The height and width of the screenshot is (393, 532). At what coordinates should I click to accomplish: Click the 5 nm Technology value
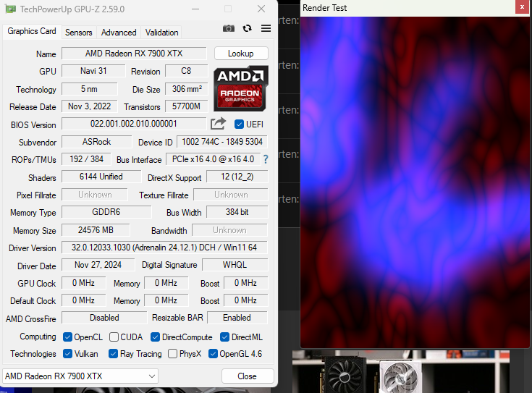89,89
